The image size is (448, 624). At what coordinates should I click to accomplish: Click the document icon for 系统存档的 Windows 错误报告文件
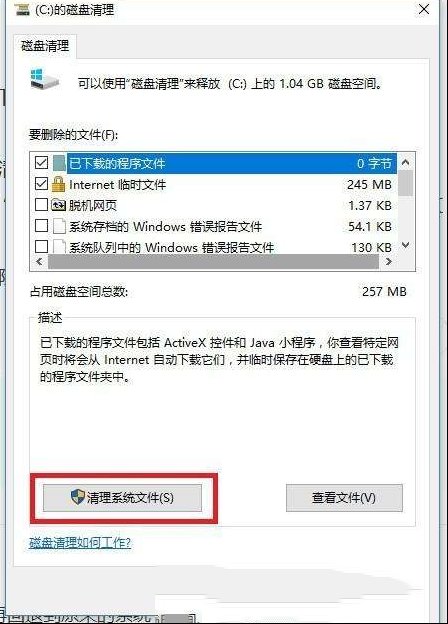point(59,226)
